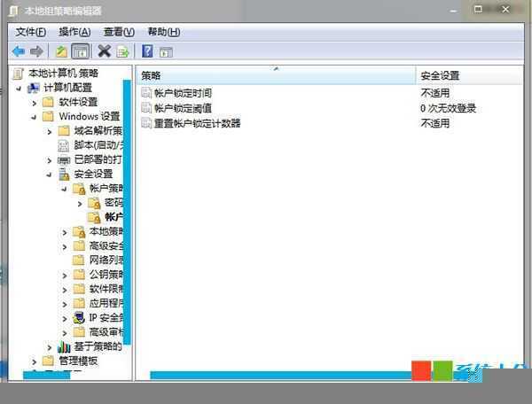
Task: Open the 帮助(H) menu
Action: click(164, 32)
